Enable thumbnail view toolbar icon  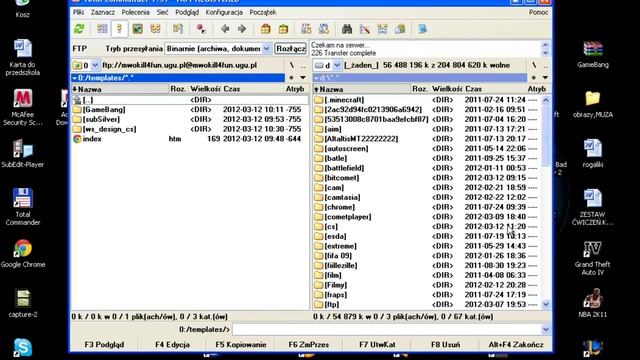coord(138,29)
